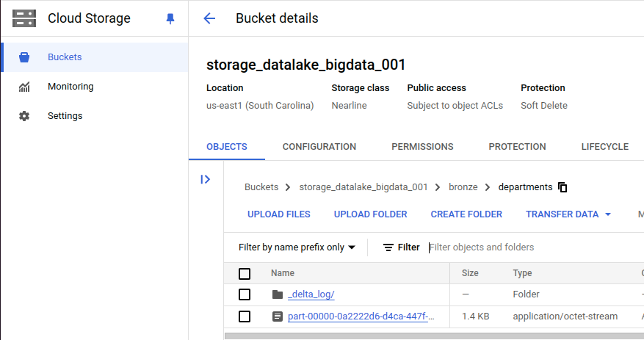Switch to the Permissions tab
Viewport: 644px width, 340px height.
coord(422,147)
